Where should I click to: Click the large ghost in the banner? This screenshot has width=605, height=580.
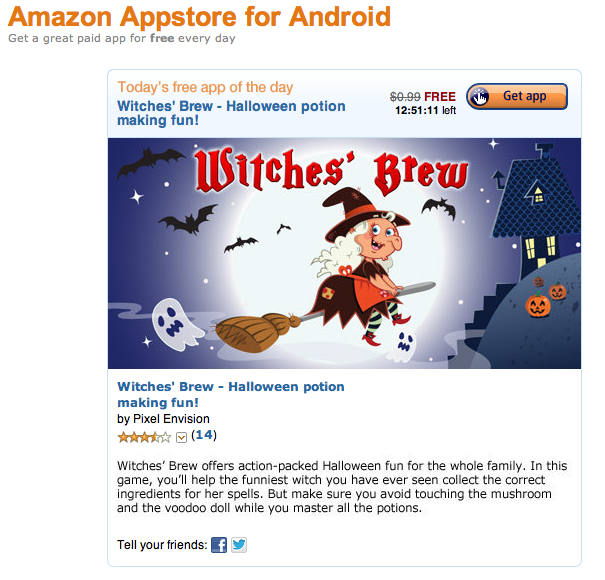pos(175,323)
